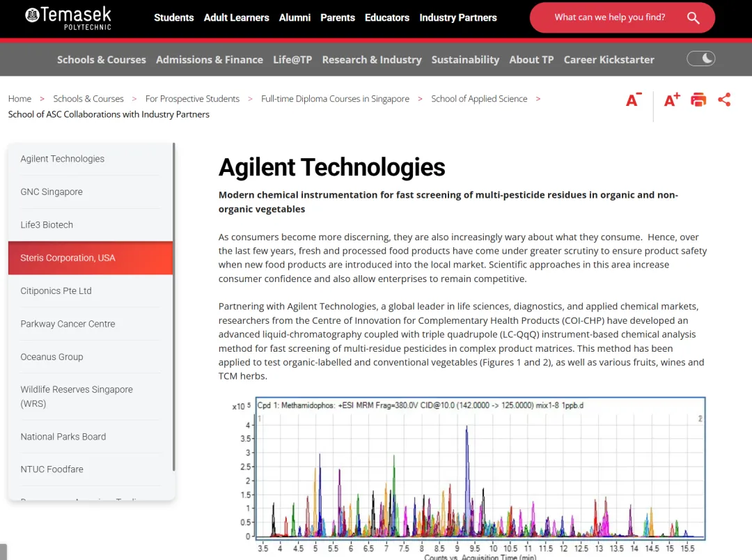
Task: Open Research & Industry menu
Action: pyautogui.click(x=372, y=60)
